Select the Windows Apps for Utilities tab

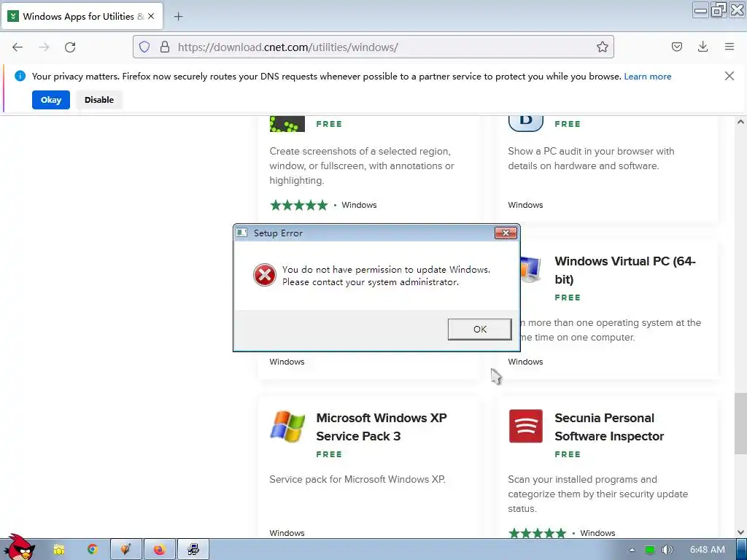[82, 16]
